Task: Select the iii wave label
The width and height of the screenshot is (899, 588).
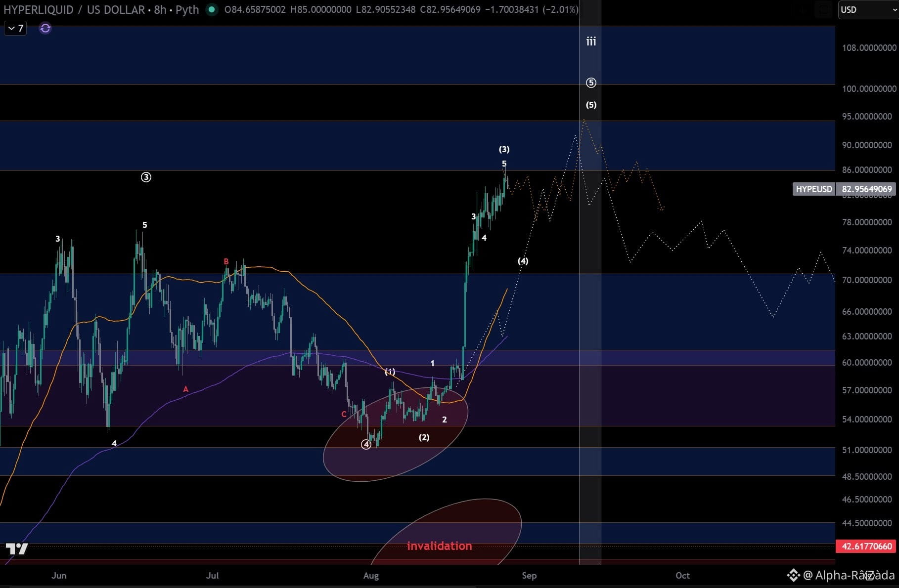Action: pyautogui.click(x=591, y=42)
